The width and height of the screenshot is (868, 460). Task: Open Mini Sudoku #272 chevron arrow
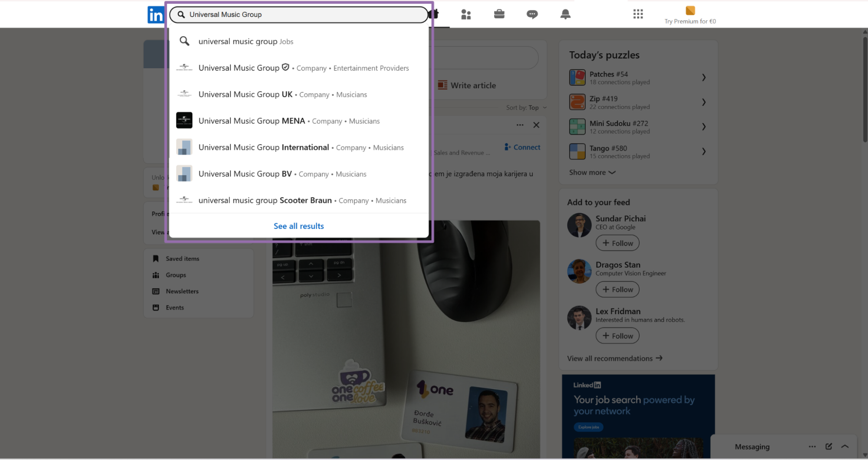(704, 127)
